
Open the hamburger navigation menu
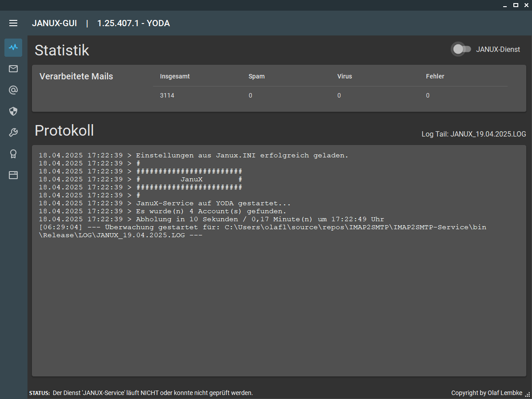coord(13,23)
